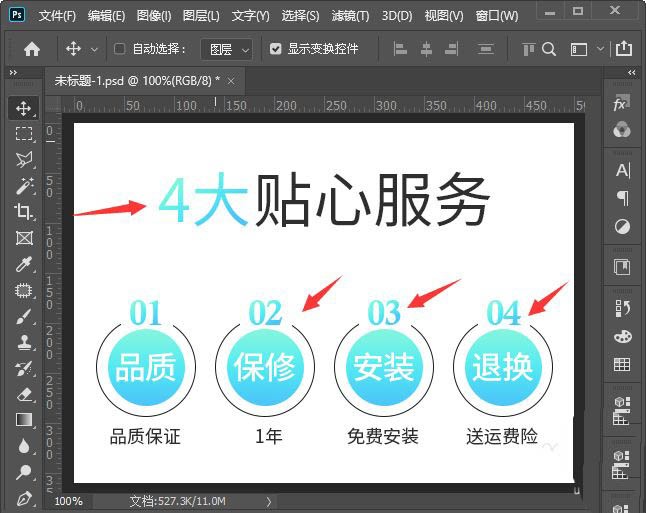646x513 pixels.
Task: Close the 未标题-1.psd document tab
Action: (x=231, y=80)
